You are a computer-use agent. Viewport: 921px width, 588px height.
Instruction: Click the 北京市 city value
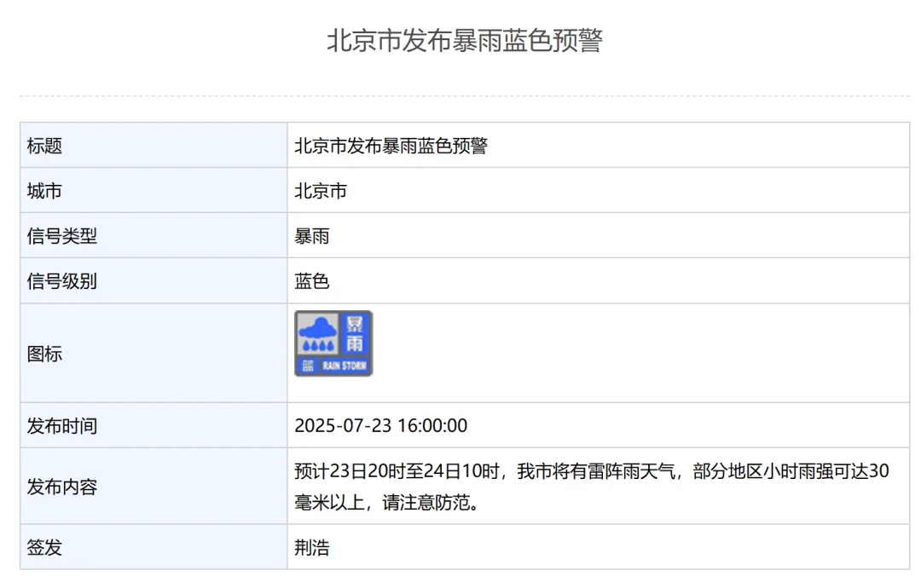click(x=320, y=190)
